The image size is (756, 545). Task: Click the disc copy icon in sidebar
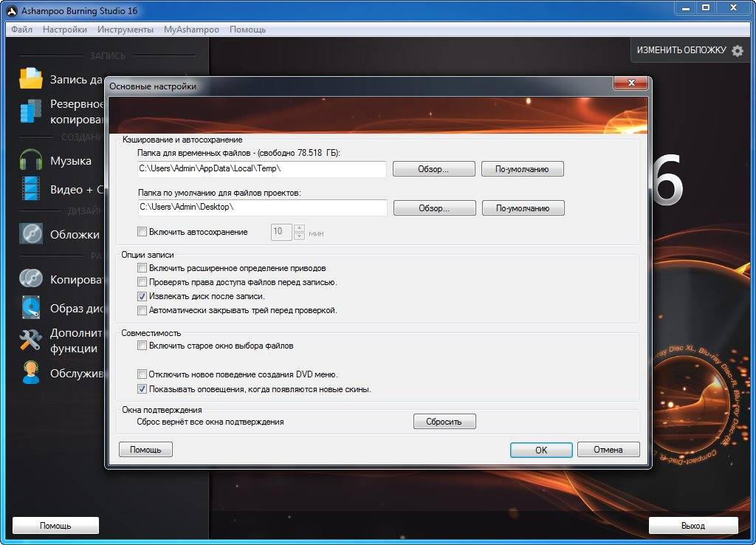[31, 278]
